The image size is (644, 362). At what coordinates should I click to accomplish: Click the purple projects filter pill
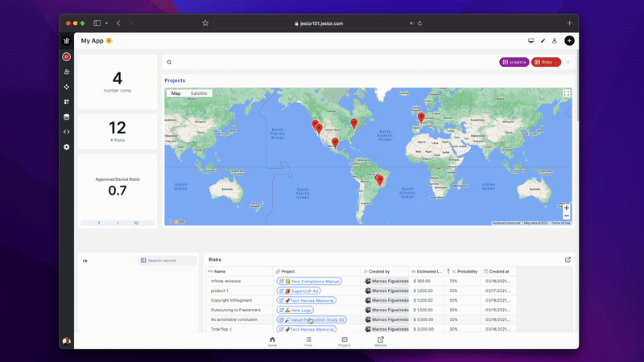tap(514, 63)
